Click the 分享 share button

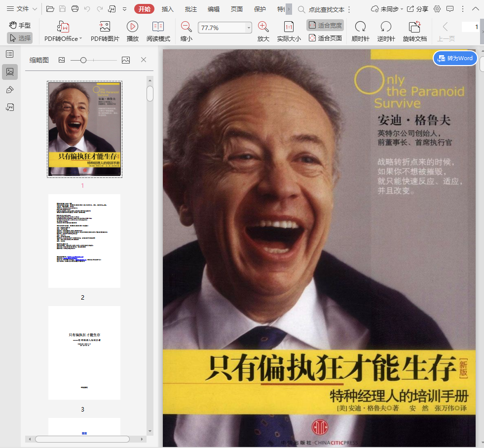point(417,9)
